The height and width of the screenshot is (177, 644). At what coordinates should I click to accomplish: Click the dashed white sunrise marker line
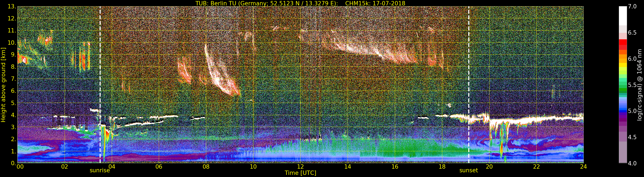pyautogui.click(x=100, y=85)
